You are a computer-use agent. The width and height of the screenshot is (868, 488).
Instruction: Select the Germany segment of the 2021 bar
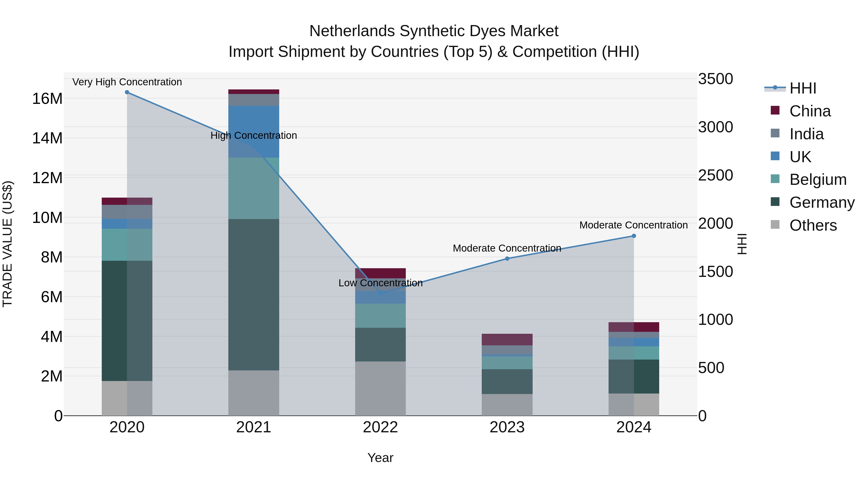click(254, 295)
